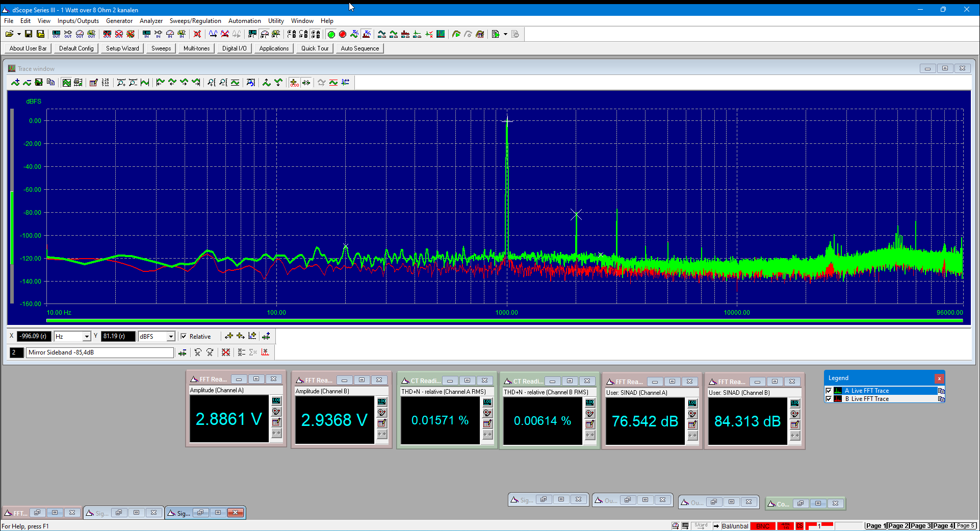Expand the Open folder dropdown arrow

(x=19, y=34)
